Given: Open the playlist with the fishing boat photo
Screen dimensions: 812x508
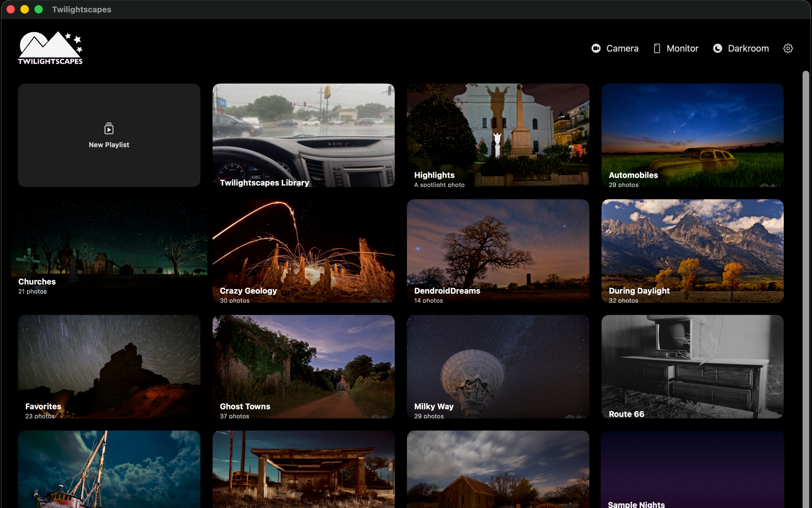Looking at the screenshot, I should (x=109, y=469).
